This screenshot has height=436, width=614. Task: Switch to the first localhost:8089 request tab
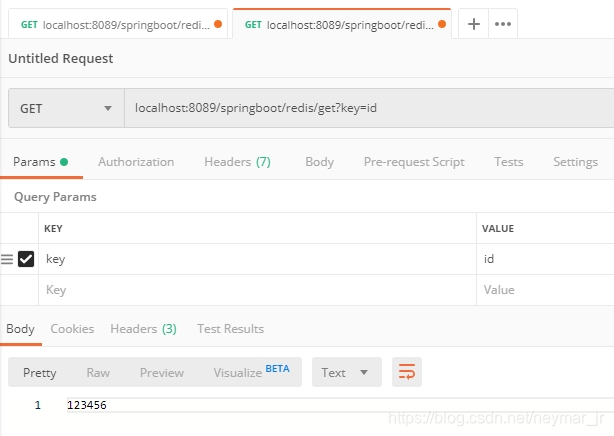118,24
